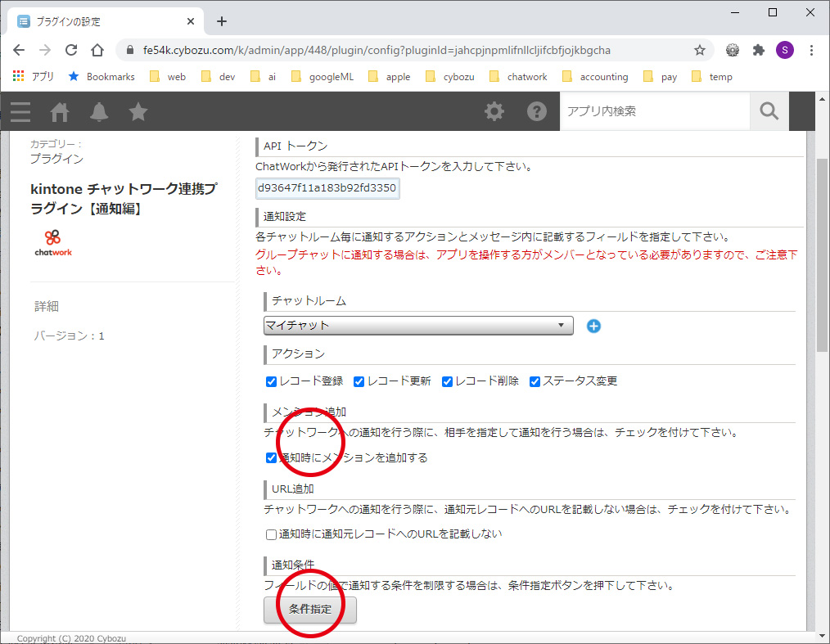Open a new browser tab
The height and width of the screenshot is (644, 830).
coord(222,21)
